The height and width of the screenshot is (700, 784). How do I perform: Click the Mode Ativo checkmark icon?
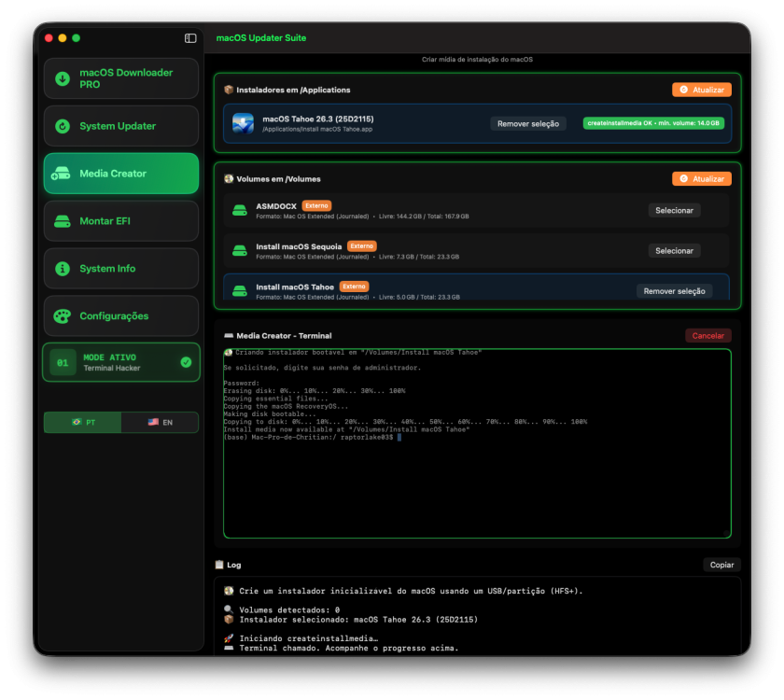(x=186, y=362)
